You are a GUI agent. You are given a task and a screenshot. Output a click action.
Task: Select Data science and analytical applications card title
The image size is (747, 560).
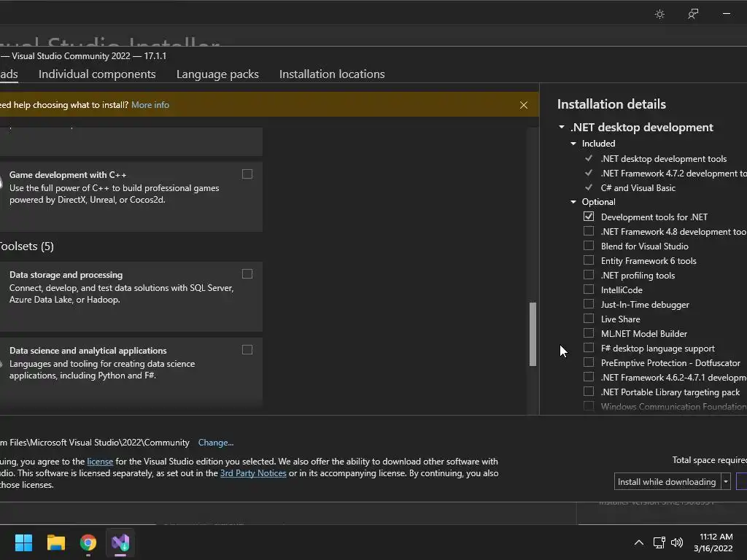click(88, 351)
